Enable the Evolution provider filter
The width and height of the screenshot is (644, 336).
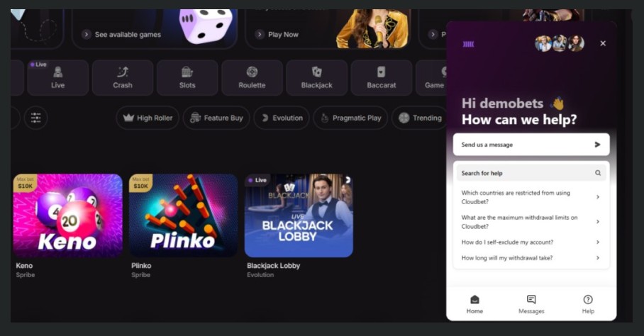point(281,118)
